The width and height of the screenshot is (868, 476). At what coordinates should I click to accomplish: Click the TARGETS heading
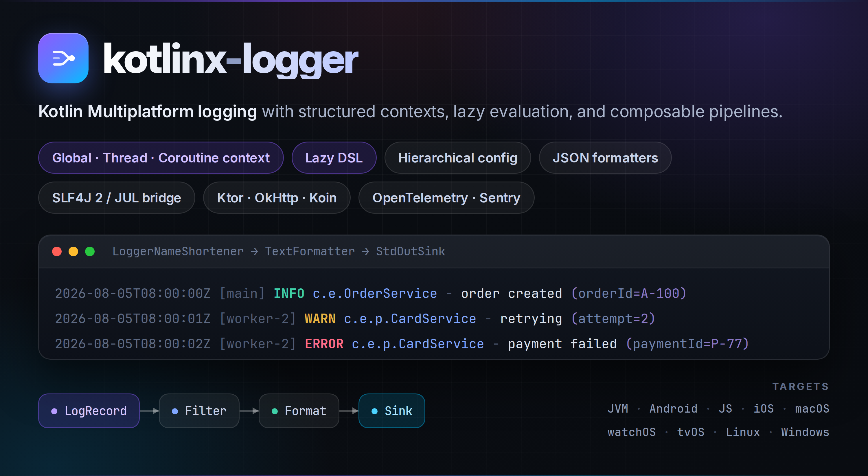tap(800, 386)
